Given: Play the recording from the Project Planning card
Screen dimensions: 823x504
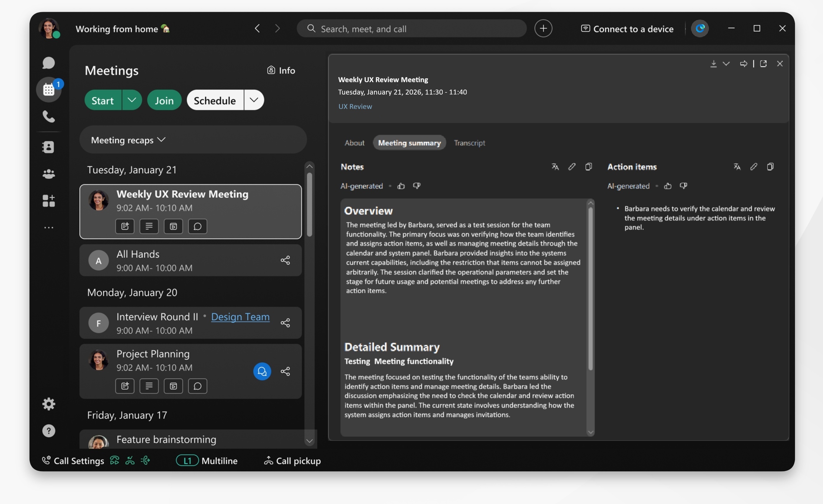Looking at the screenshot, I should click(173, 386).
